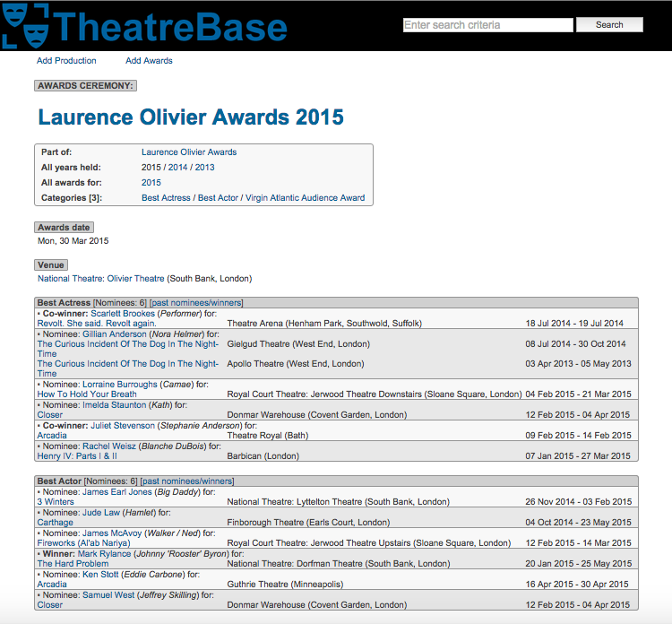View Best Actor past nominees/winners
Screen dimensions: 672x624
coord(187,481)
